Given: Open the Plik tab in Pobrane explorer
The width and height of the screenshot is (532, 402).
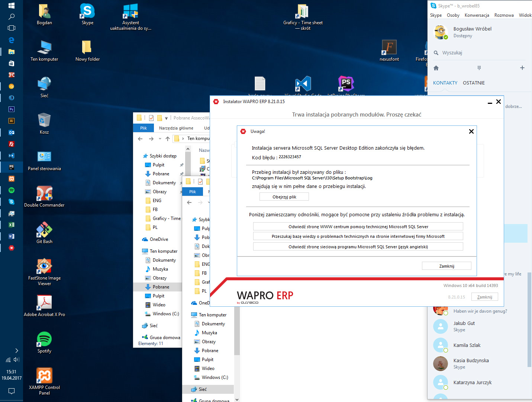Looking at the screenshot, I should tap(144, 128).
